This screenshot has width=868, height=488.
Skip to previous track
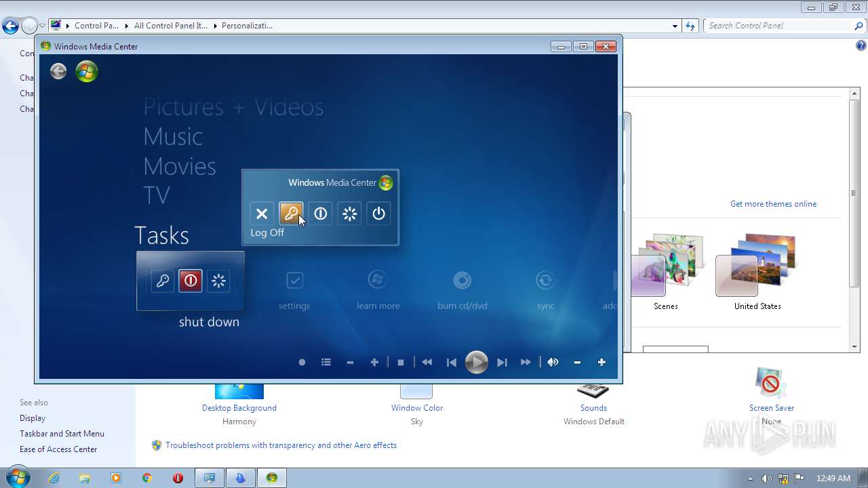(x=452, y=363)
